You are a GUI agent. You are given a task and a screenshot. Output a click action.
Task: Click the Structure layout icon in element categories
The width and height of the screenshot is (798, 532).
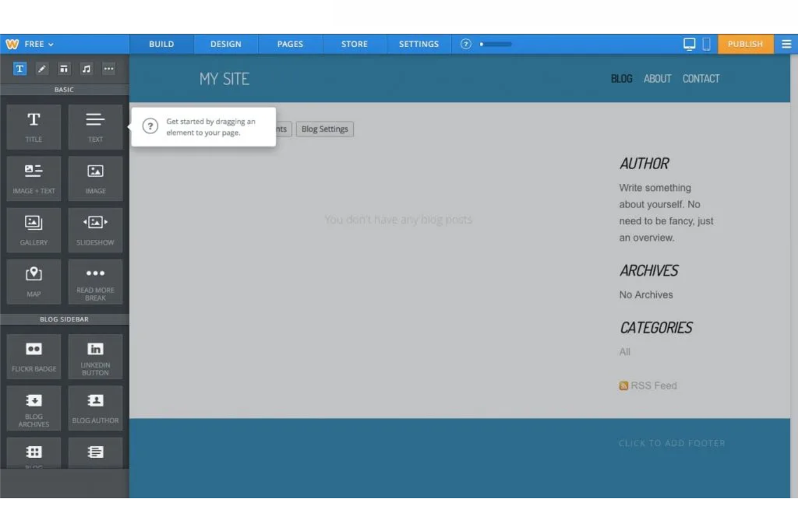[x=64, y=68]
